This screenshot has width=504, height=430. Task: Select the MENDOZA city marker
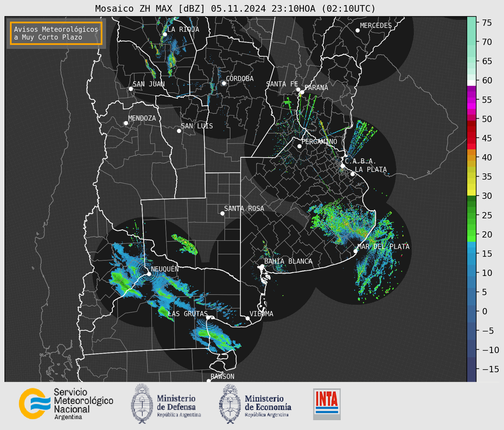pyautogui.click(x=126, y=123)
